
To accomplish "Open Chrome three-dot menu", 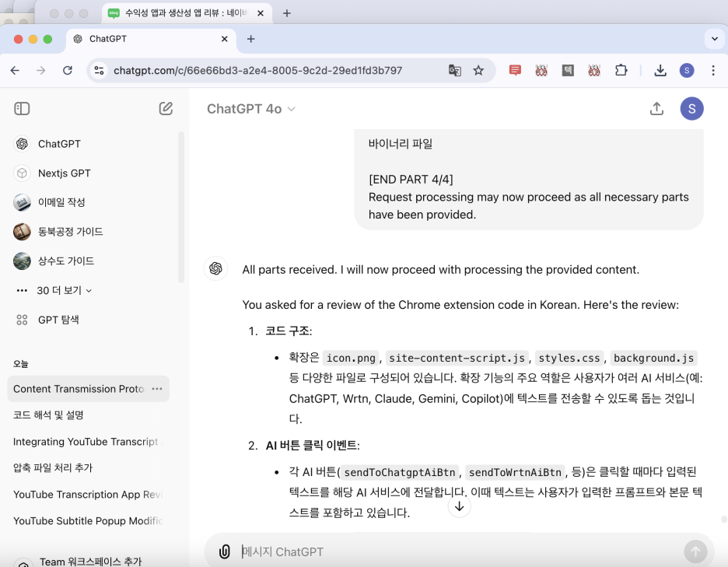I will pos(713,71).
